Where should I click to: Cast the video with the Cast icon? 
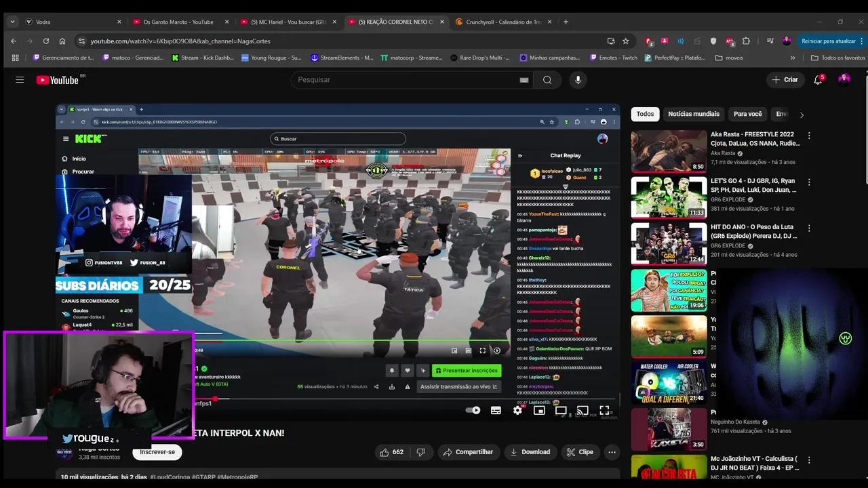pyautogui.click(x=582, y=410)
